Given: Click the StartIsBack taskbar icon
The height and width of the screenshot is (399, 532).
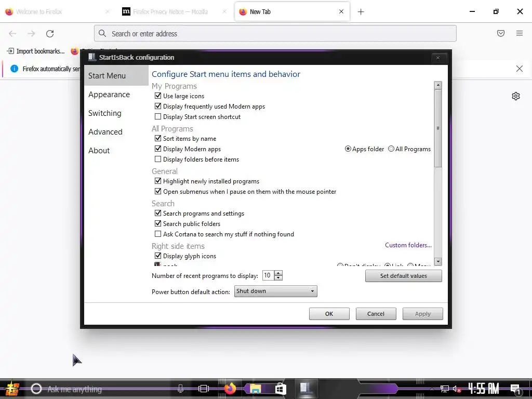Looking at the screenshot, I should [304, 388].
